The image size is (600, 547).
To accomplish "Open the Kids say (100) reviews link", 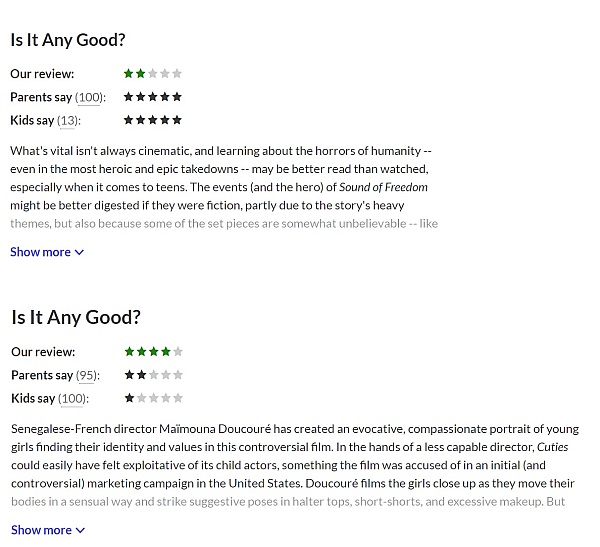I will 72,399.
